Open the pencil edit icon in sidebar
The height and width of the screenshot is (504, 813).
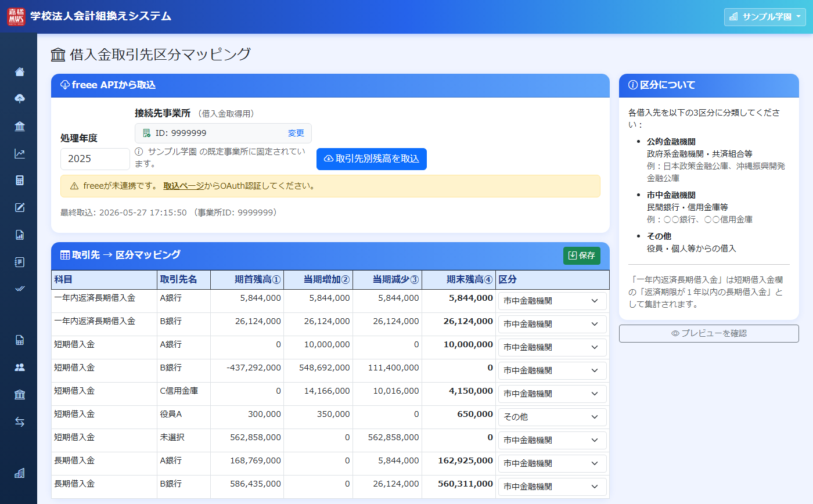click(x=20, y=208)
